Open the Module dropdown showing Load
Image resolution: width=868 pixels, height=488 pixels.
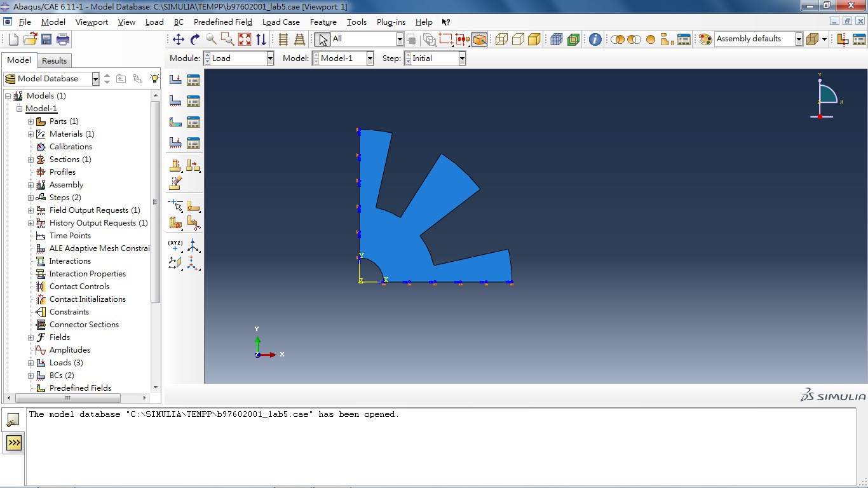pyautogui.click(x=269, y=58)
